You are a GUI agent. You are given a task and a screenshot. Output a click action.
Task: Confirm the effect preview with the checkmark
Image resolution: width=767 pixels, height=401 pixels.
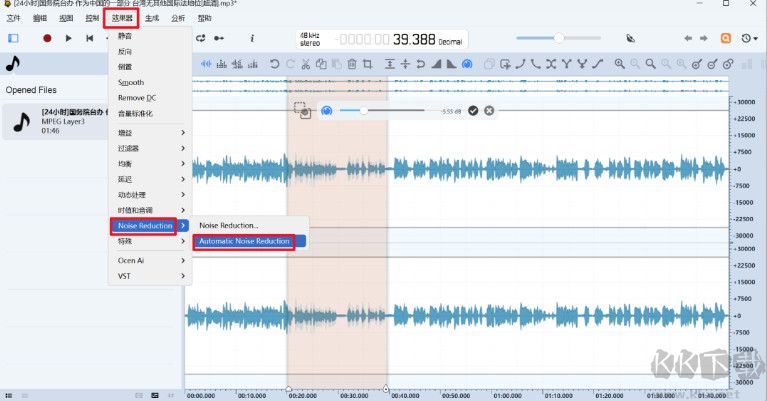click(473, 111)
